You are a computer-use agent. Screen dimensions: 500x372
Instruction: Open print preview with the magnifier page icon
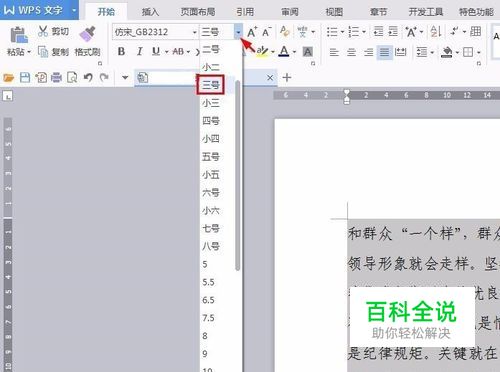[x=72, y=78]
